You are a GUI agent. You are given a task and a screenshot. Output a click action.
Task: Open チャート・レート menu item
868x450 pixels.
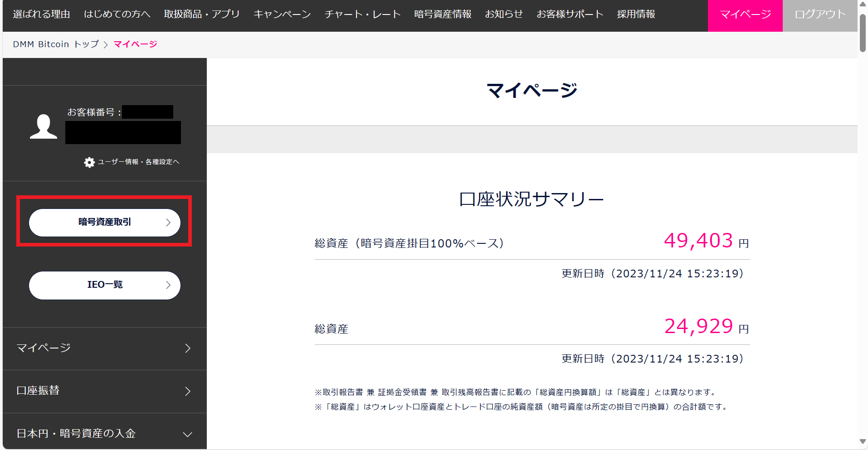(x=362, y=14)
